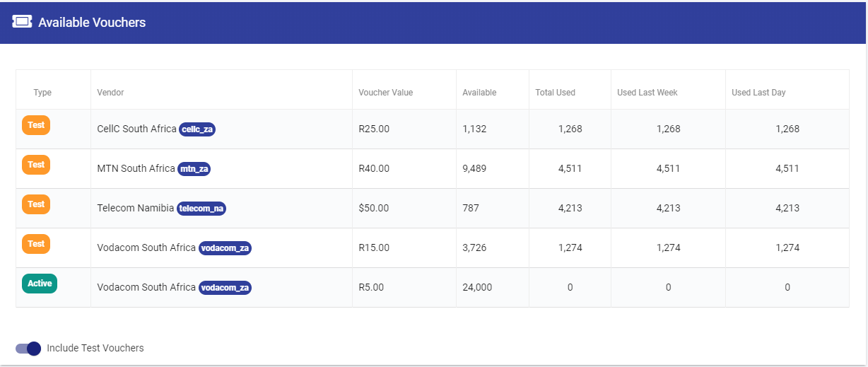Sort by the Available column header
The width and height of the screenshot is (868, 367).
[479, 93]
